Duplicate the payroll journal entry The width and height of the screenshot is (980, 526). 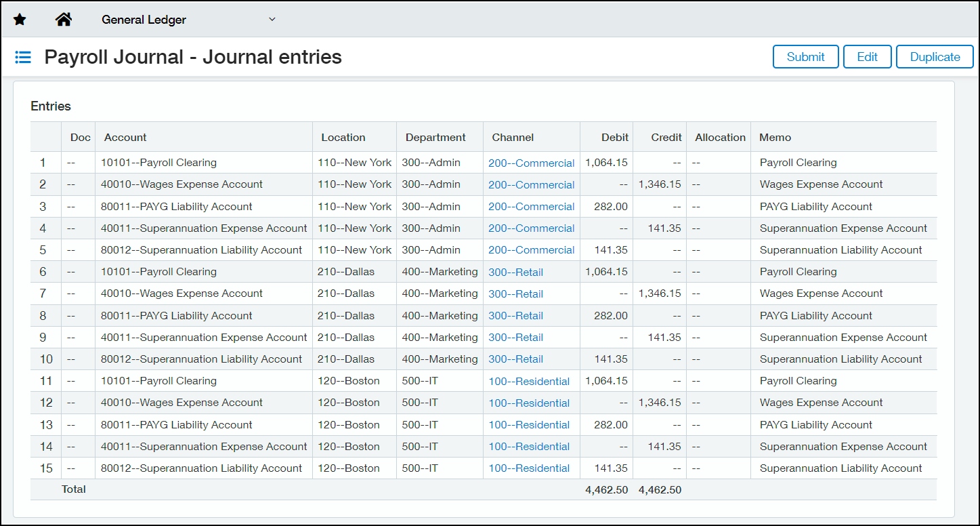coord(935,57)
